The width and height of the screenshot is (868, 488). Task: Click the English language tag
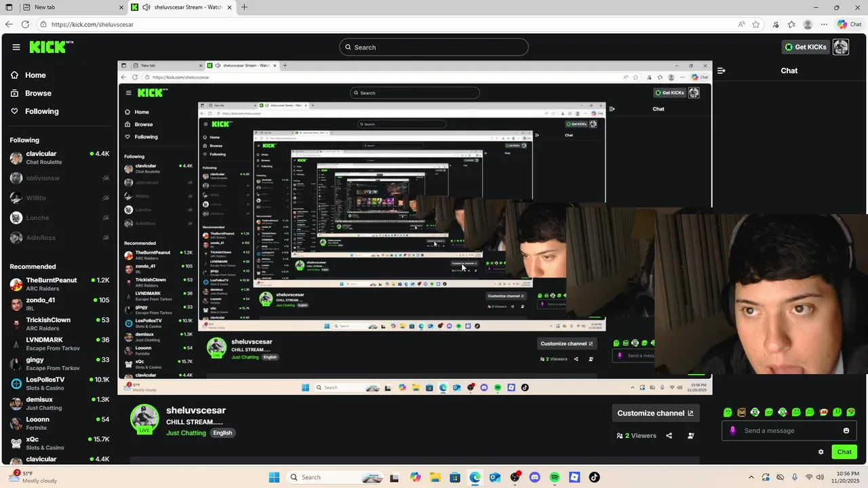tap(222, 433)
